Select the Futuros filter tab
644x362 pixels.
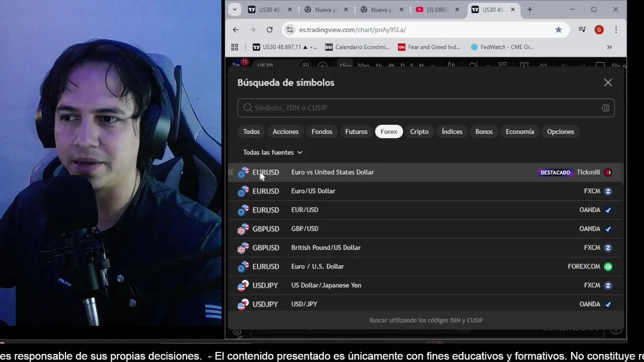click(x=356, y=132)
